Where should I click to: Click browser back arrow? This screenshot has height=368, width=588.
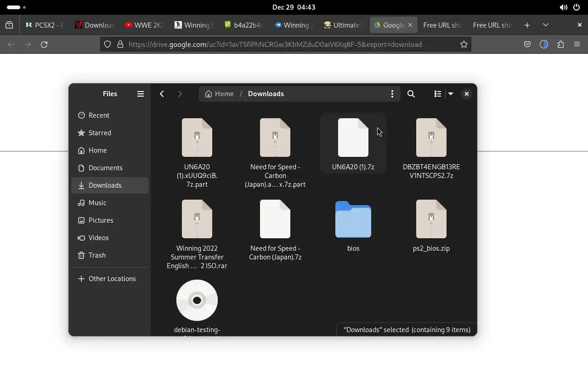coord(11,45)
